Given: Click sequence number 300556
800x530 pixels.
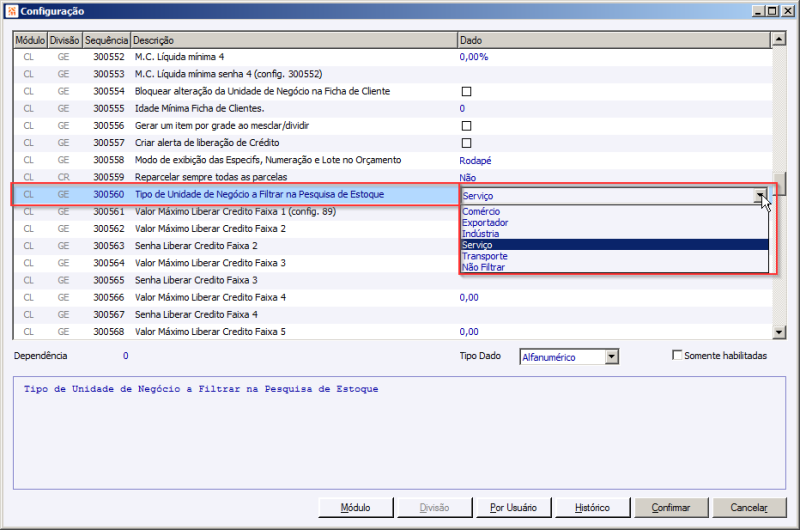Looking at the screenshot, I should click(x=109, y=125).
